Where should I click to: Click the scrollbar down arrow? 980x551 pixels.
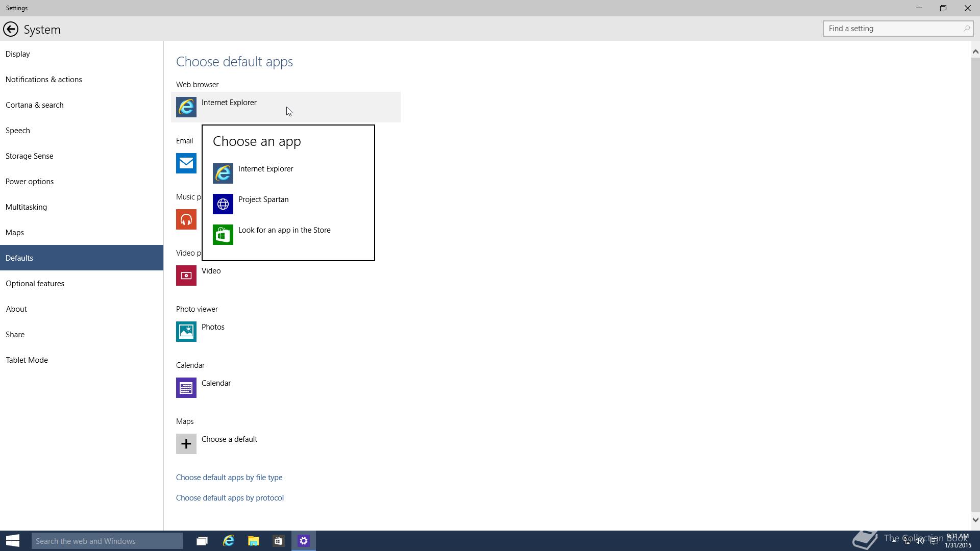click(975, 520)
